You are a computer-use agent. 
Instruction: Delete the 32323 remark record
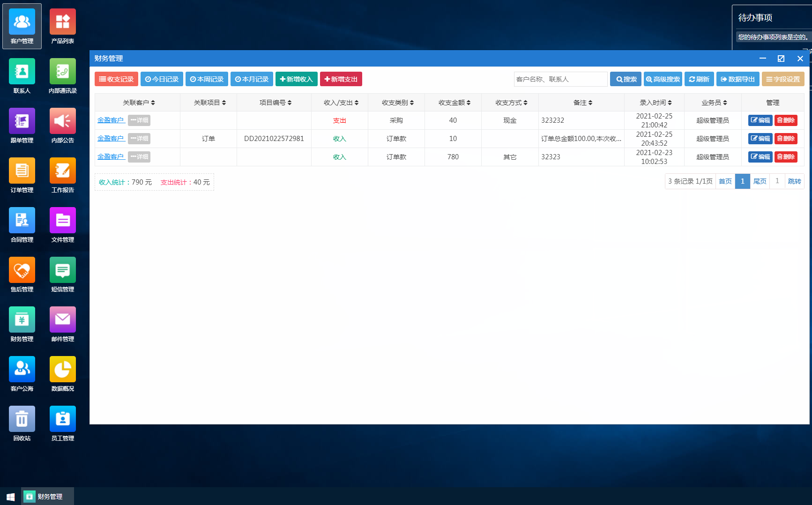pyautogui.click(x=786, y=157)
